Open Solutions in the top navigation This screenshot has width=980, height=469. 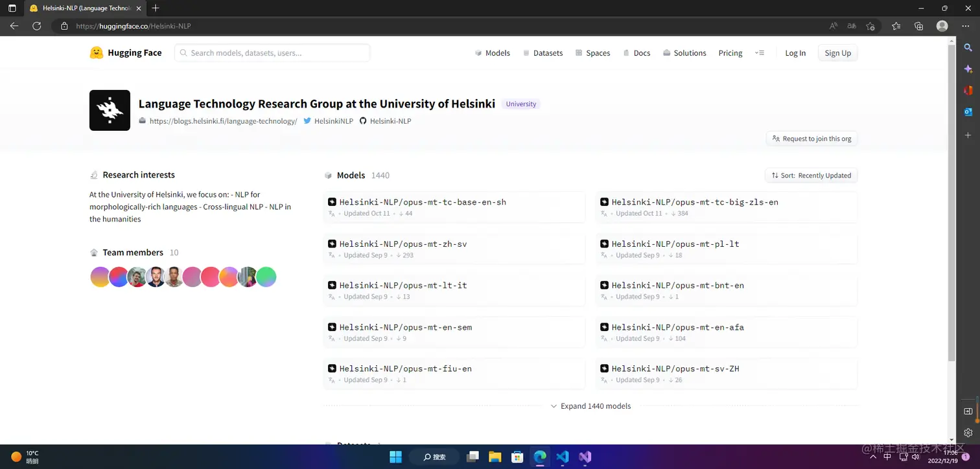(x=684, y=53)
